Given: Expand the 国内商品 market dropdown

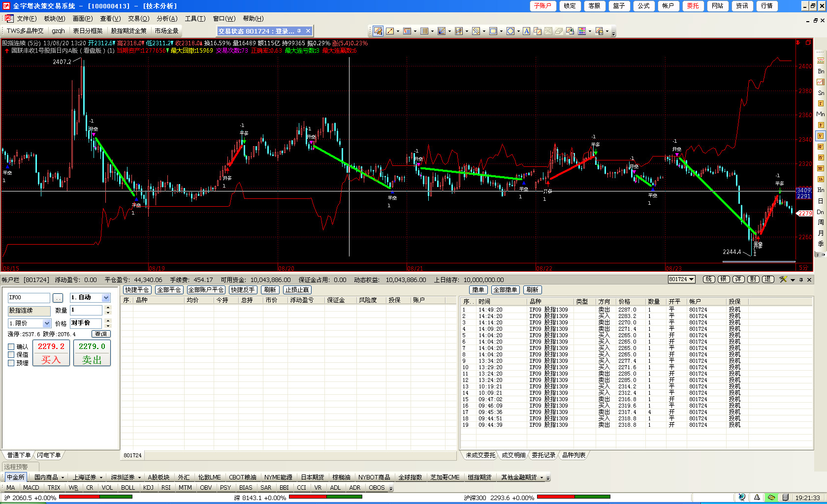Looking at the screenshot, I should 63,477.
